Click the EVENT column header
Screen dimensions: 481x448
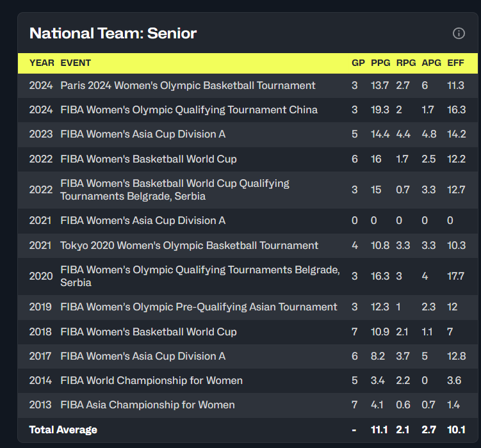pyautogui.click(x=76, y=63)
